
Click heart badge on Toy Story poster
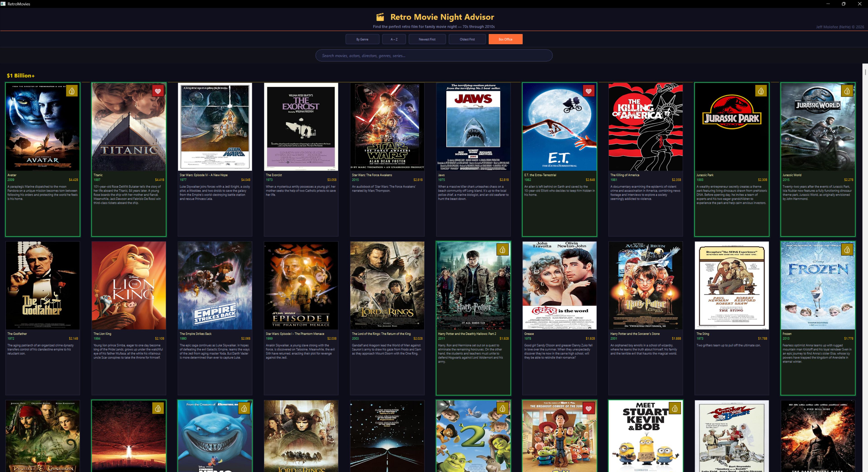tap(588, 408)
